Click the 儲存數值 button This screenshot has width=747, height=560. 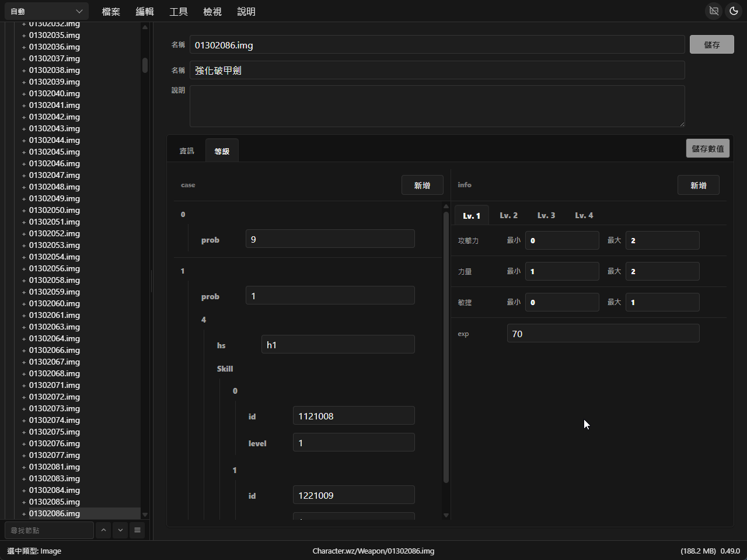(708, 148)
